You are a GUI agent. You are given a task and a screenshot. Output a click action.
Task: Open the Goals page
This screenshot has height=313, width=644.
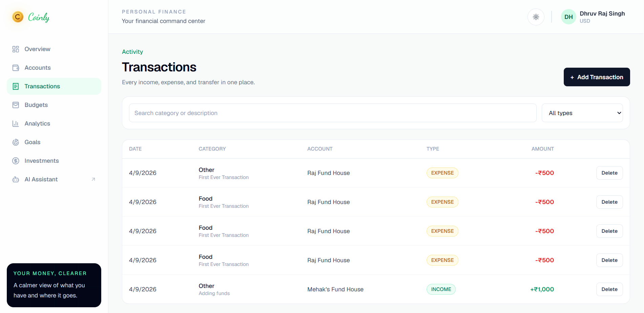pyautogui.click(x=54, y=142)
